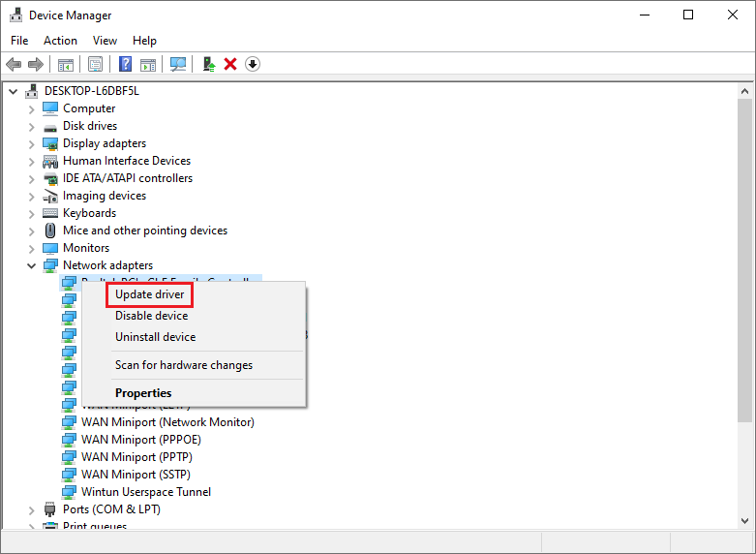Expand the Mice and other pointing devices category

(x=31, y=231)
